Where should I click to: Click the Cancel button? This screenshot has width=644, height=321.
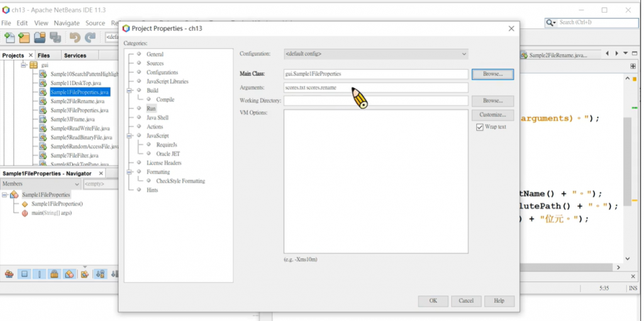tap(466, 301)
